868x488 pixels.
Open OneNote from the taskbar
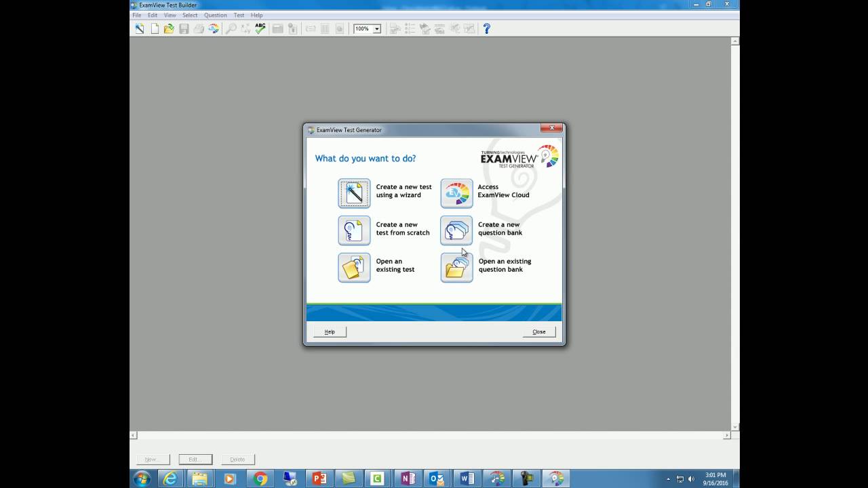point(408,479)
